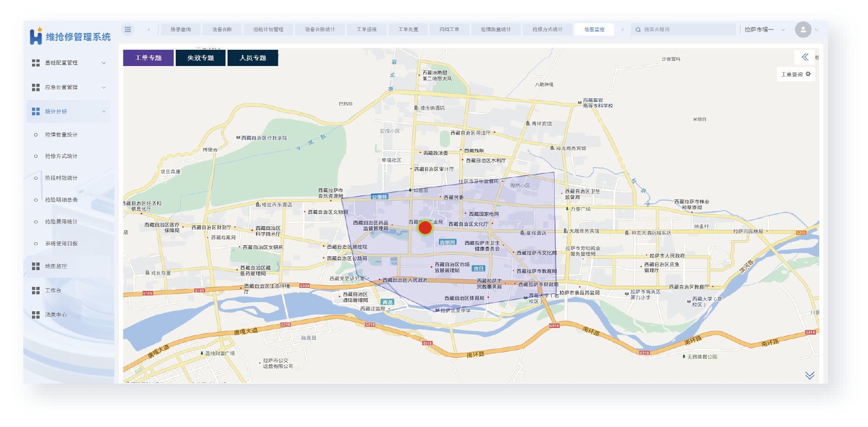Open 地图监控 in the sidebar
This screenshot has height=427, width=868.
[x=56, y=266]
